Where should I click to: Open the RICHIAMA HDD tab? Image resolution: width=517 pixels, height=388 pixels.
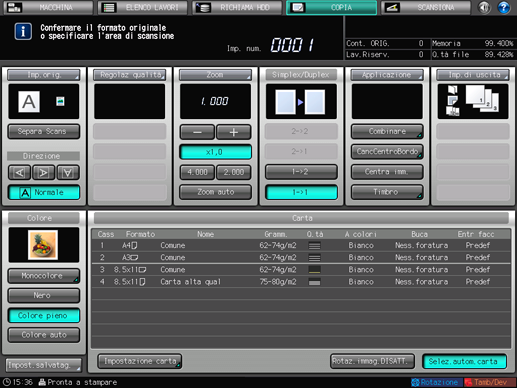pos(237,7)
